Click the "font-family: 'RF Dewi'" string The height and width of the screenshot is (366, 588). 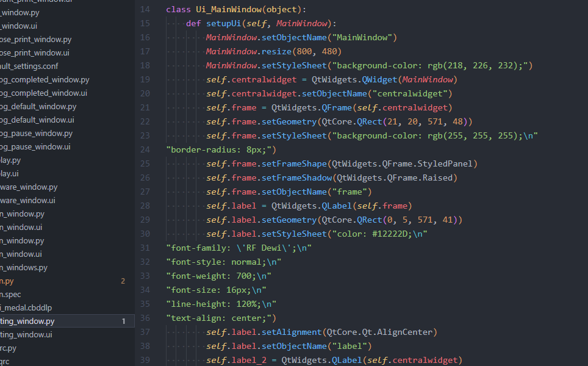coord(239,248)
